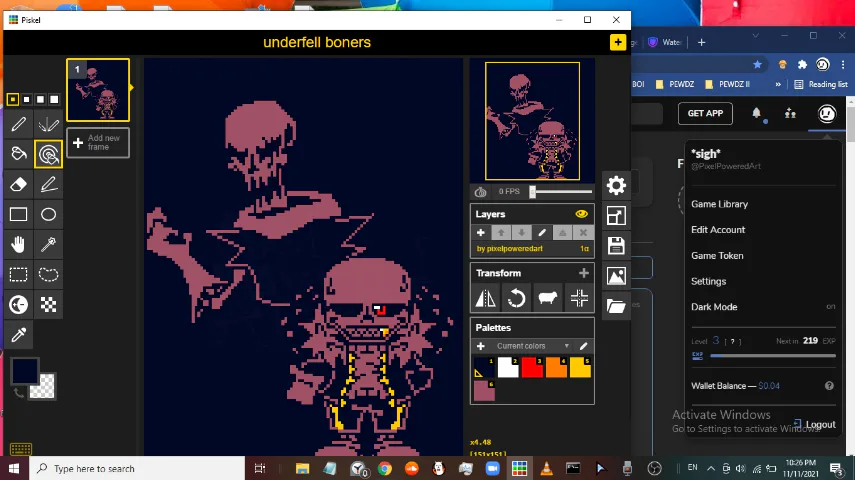The image size is (855, 480).
Task: Click the Rotate transform icon
Action: (x=516, y=298)
